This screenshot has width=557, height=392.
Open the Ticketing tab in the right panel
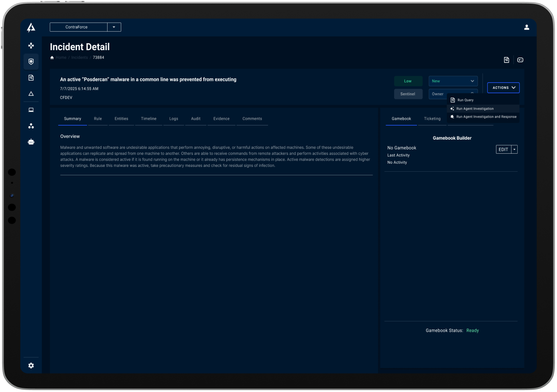[432, 118]
